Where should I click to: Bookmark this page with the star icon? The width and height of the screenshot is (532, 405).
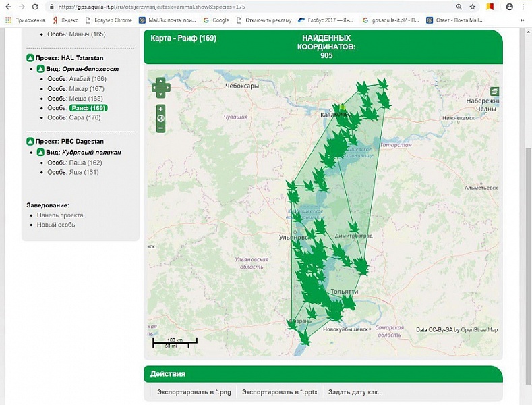coord(472,7)
